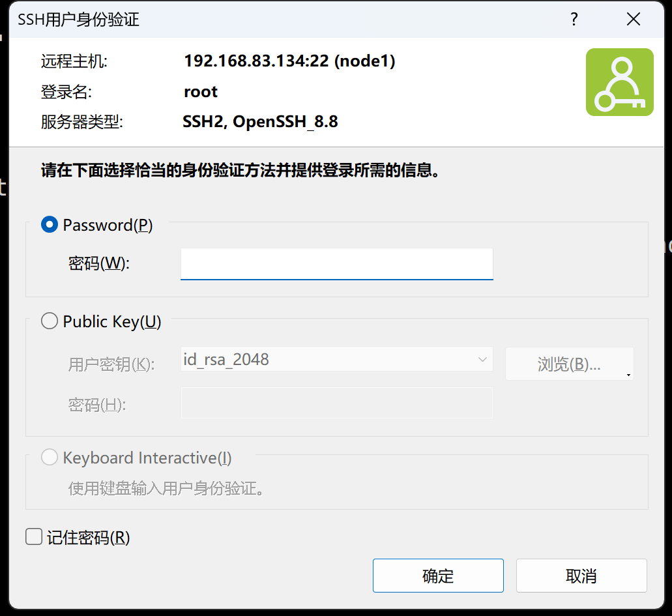Viewport: 672px width, 616px height.
Task: Click the SSH2, OpenSSH_8.8 server type
Action: [x=260, y=122]
